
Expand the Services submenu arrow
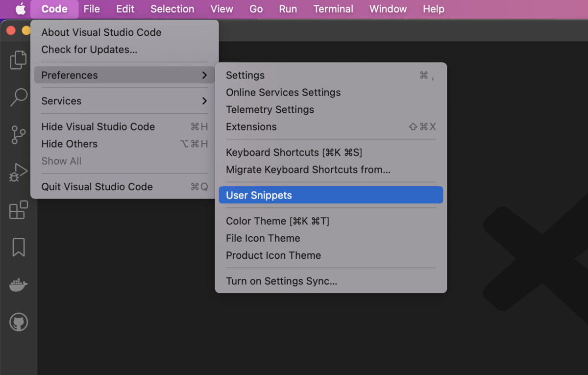(x=204, y=101)
